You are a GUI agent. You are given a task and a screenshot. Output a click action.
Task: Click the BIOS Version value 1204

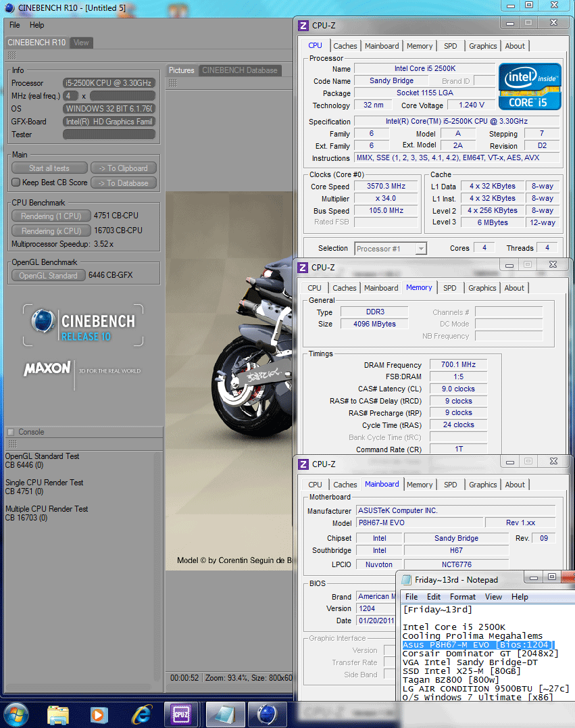pos(375,608)
